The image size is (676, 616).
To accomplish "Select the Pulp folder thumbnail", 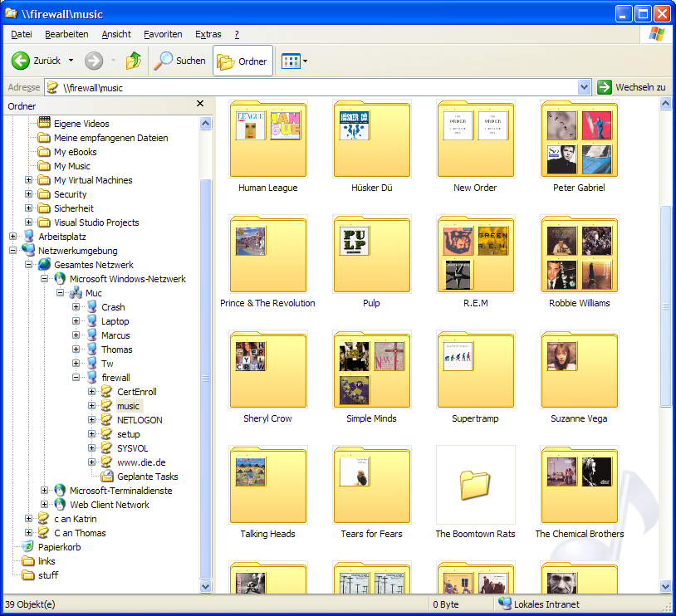I will click(371, 254).
